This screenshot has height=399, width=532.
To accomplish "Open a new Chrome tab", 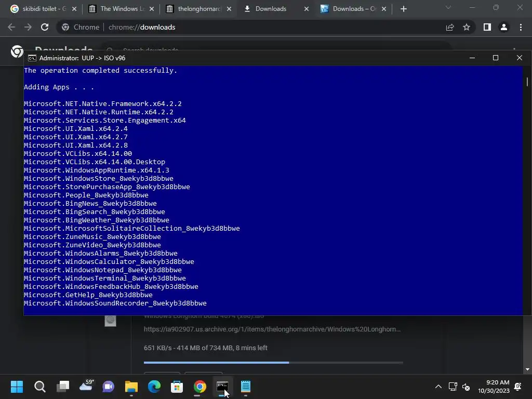I will [403, 9].
